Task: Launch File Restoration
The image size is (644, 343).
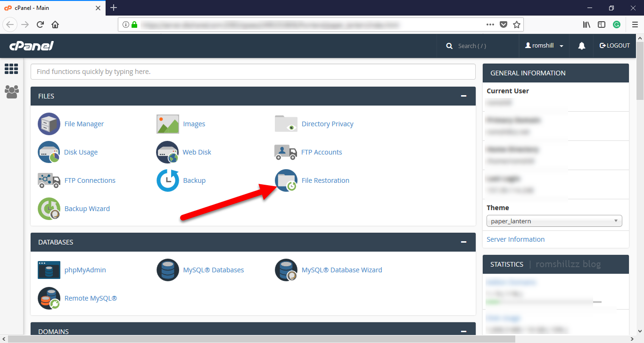Action: (x=325, y=180)
